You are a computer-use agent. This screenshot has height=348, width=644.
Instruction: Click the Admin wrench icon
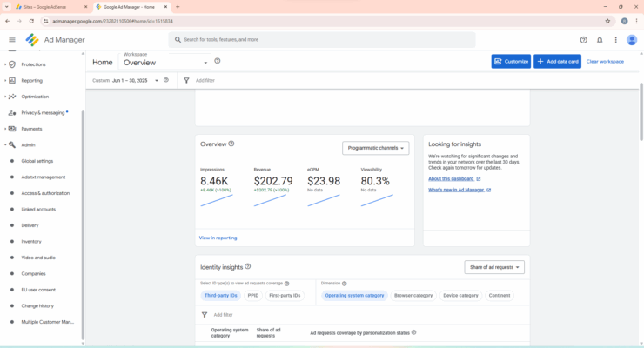tap(12, 145)
